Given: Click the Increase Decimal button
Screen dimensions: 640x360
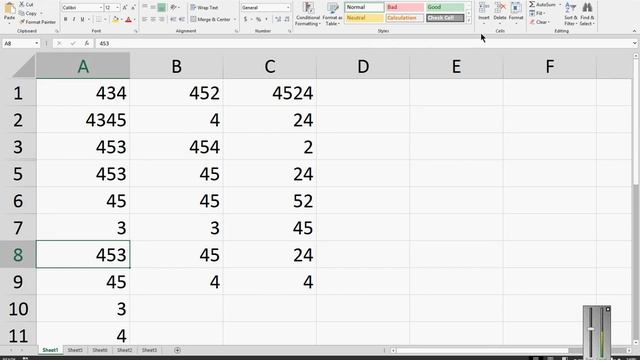Looking at the screenshot, I should 278,19.
